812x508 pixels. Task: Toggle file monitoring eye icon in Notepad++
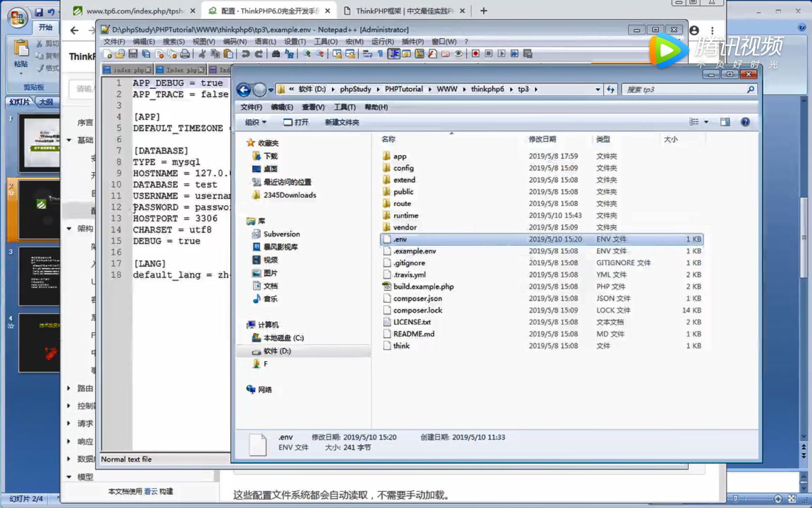(x=458, y=54)
